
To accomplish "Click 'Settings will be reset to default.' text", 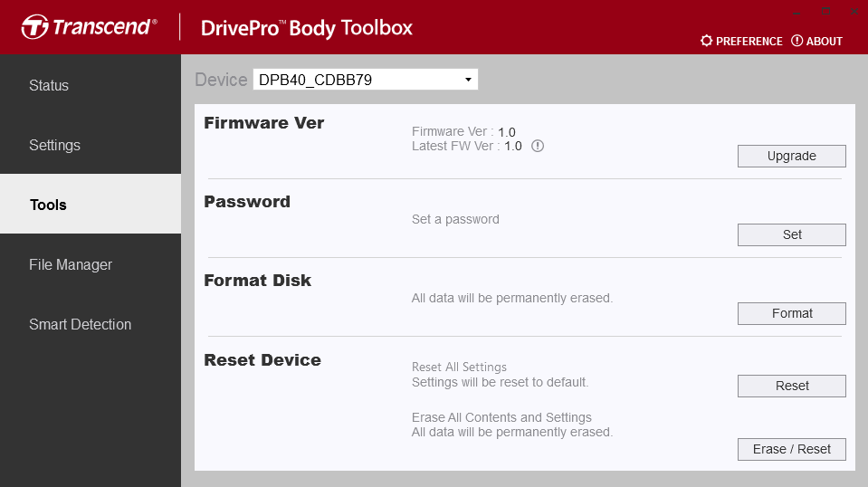I will click(x=500, y=382).
